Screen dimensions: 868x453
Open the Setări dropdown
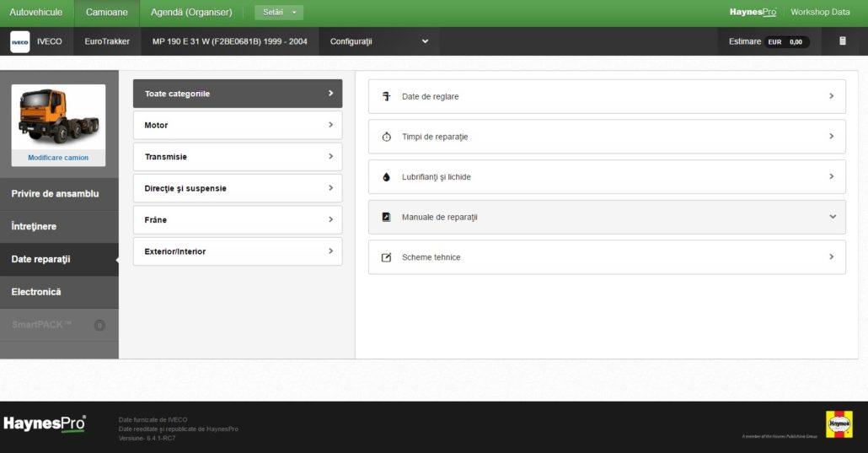click(279, 12)
